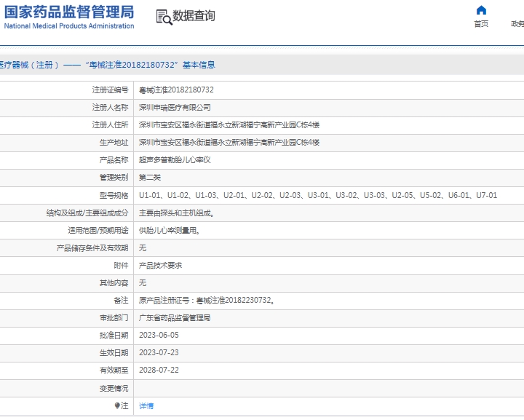Click the 注册证编号 label
Image resolution: width=524 pixels, height=420 pixels.
[x=111, y=90]
